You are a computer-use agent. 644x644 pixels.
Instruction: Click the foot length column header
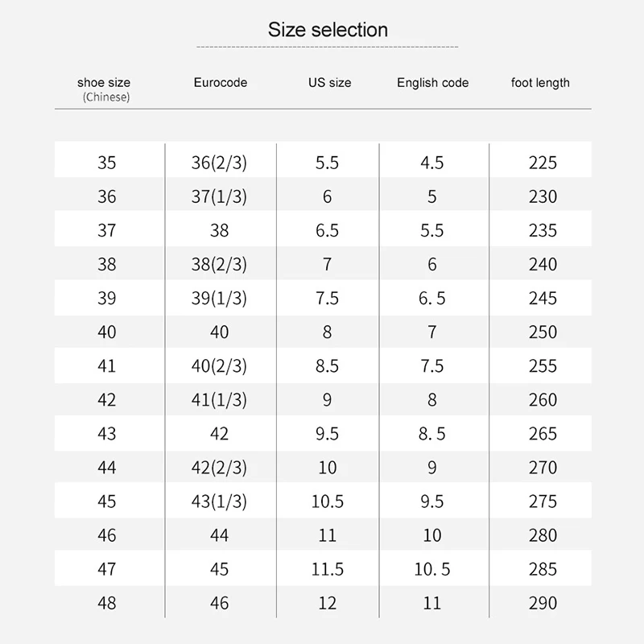[540, 83]
